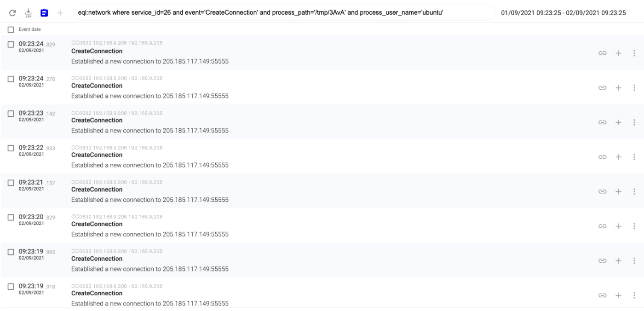Select the 09:23:20.829 event checkbox

(x=11, y=217)
